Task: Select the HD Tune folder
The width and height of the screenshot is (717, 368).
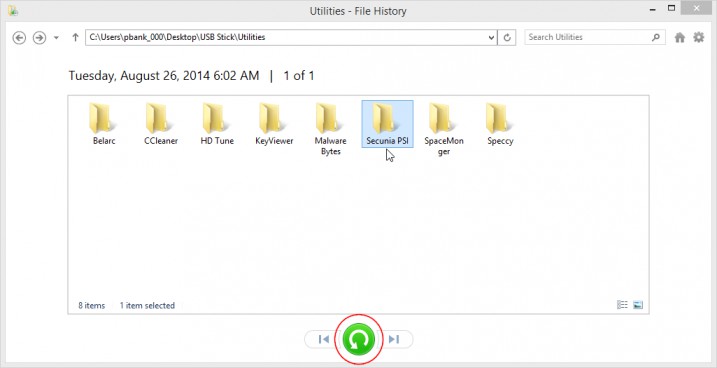Action: click(x=217, y=124)
